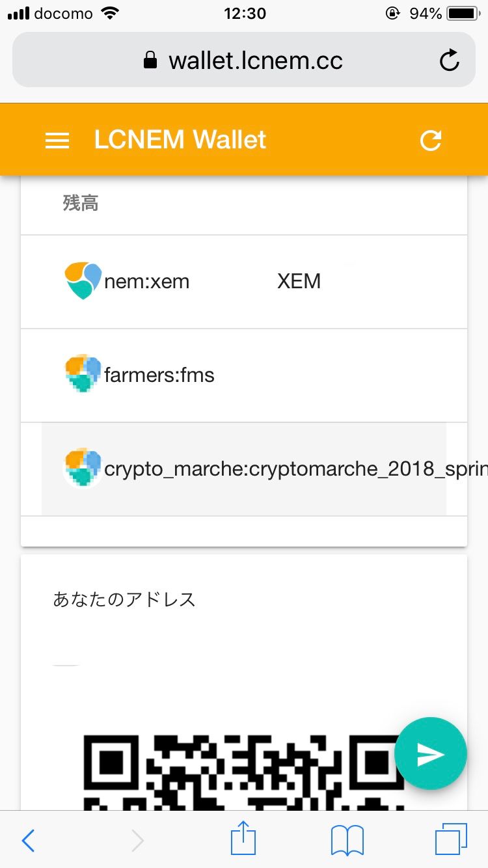Reload page using Safari address bar icon
Screen dimensions: 488x868
pyautogui.click(x=449, y=61)
